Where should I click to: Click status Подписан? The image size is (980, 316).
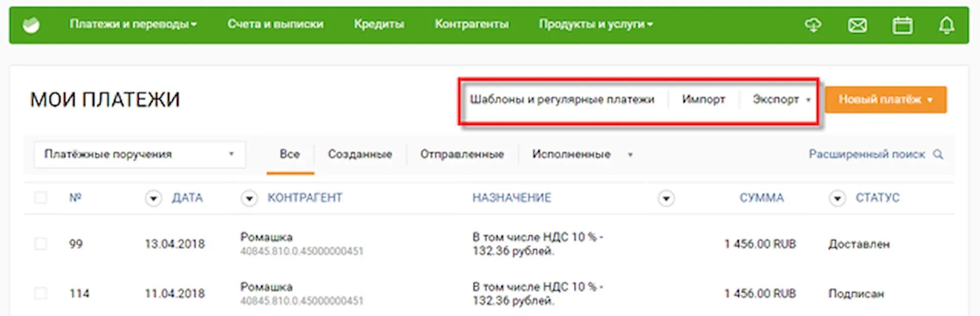click(856, 293)
